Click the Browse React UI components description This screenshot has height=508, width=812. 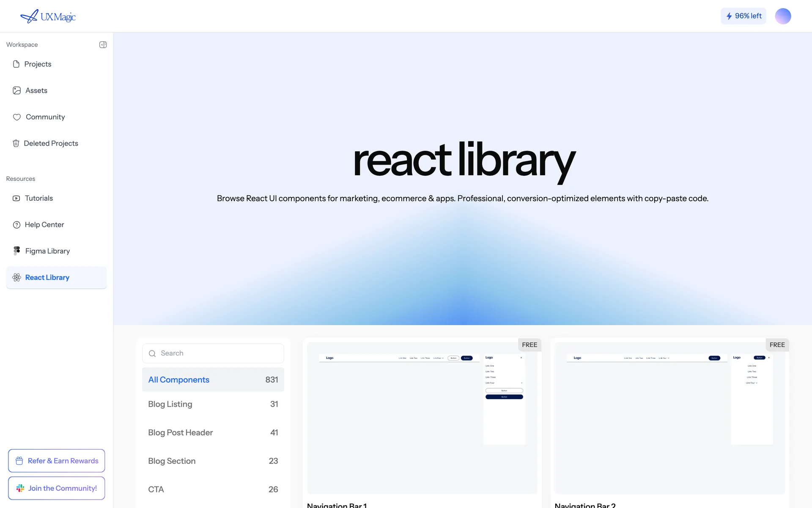click(463, 199)
